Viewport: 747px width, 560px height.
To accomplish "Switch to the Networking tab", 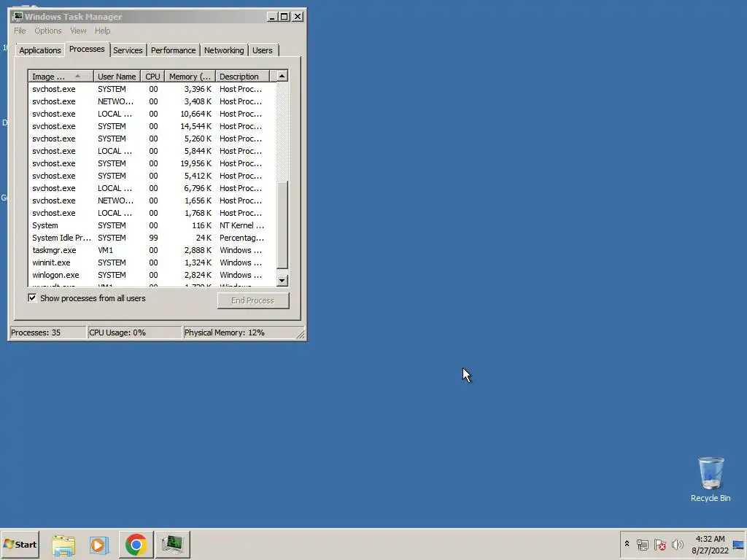I will click(224, 50).
